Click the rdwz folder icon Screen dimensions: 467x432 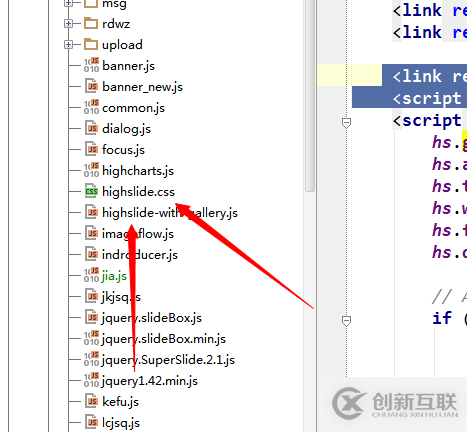click(x=91, y=24)
